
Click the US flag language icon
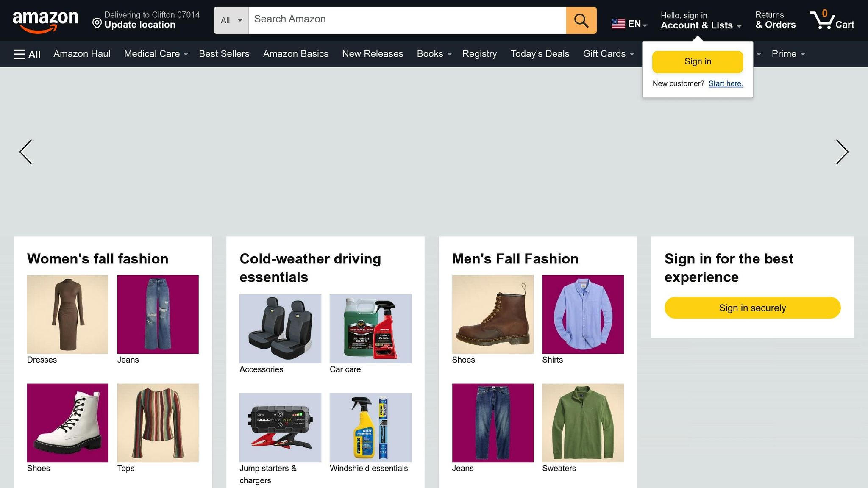pyautogui.click(x=618, y=24)
